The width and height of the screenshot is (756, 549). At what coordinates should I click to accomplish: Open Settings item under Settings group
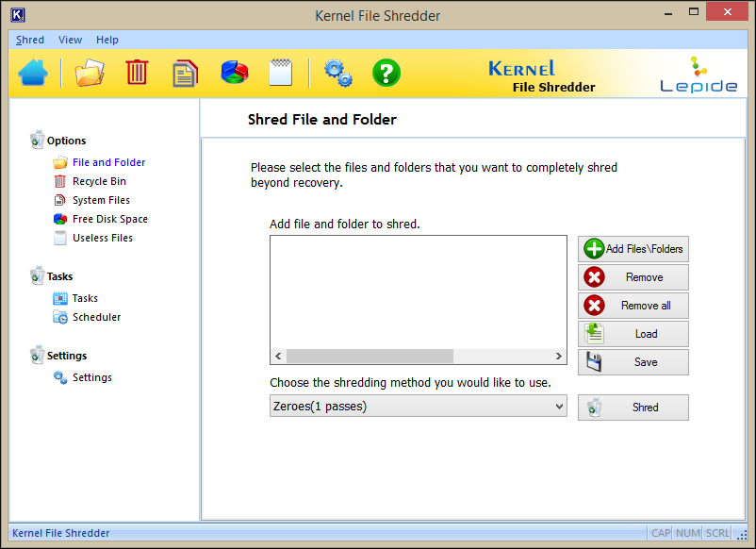click(92, 377)
